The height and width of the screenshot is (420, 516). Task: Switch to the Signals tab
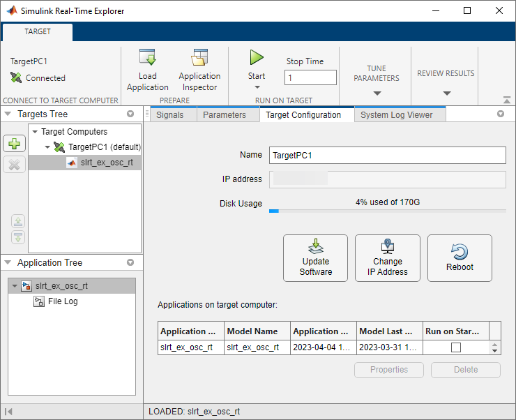170,115
